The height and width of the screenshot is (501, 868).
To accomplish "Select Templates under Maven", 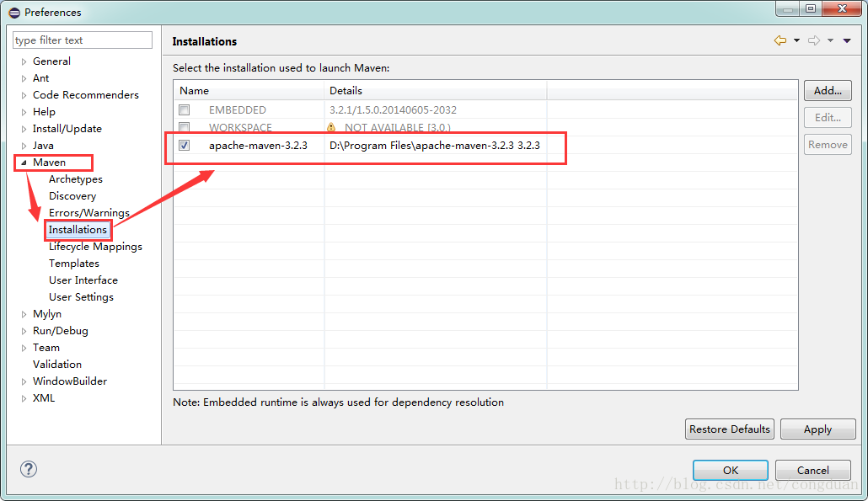I will coord(73,264).
